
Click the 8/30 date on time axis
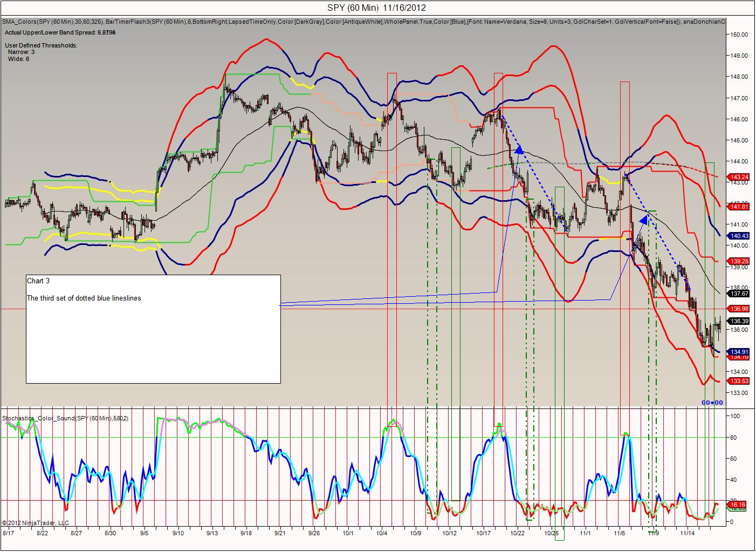click(110, 533)
